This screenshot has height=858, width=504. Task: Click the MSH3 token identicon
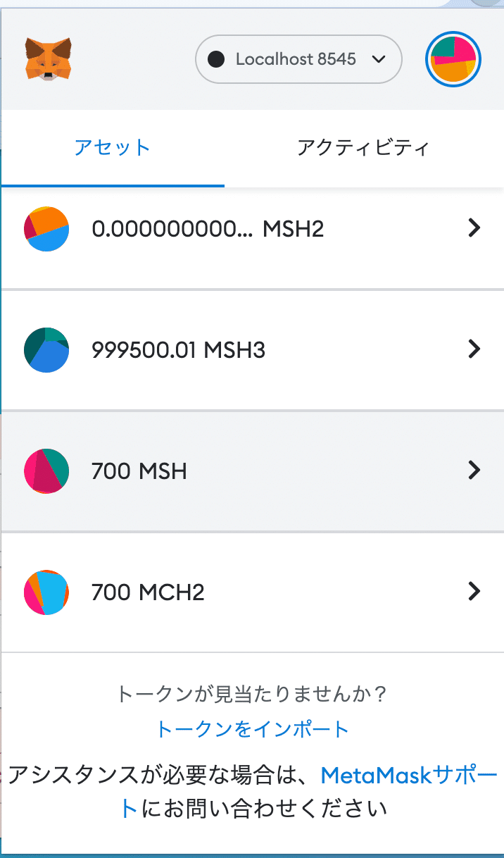coord(46,349)
